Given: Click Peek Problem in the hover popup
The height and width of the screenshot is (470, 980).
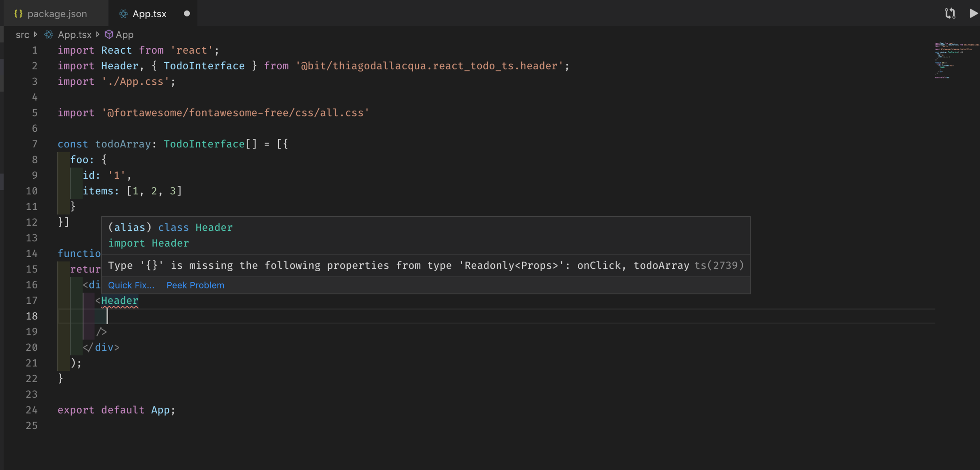Looking at the screenshot, I should 195,285.
